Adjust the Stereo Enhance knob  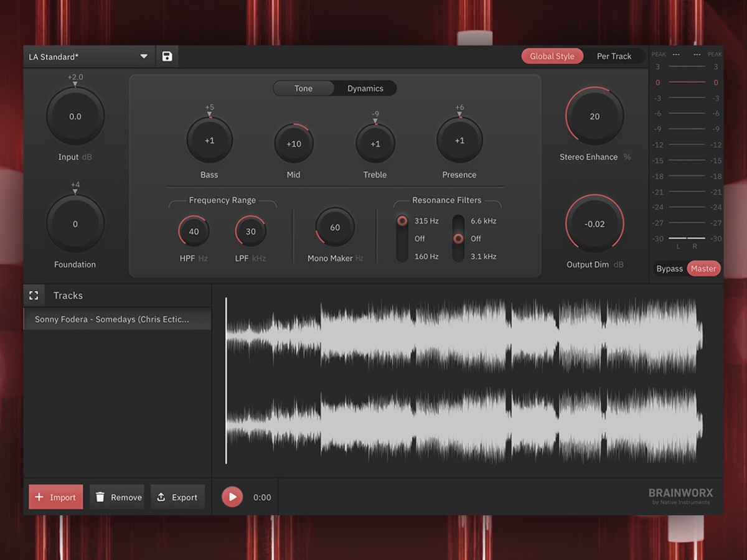594,116
